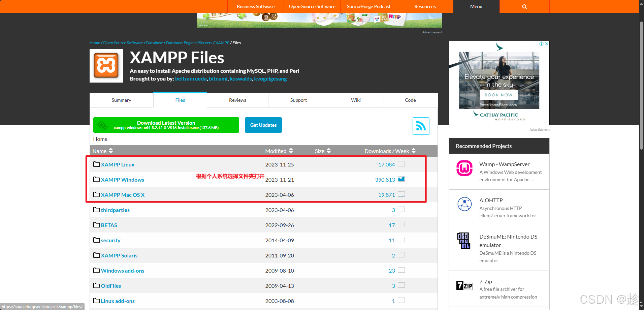Open stats chart icon for XAMPP Linux

(x=401, y=164)
